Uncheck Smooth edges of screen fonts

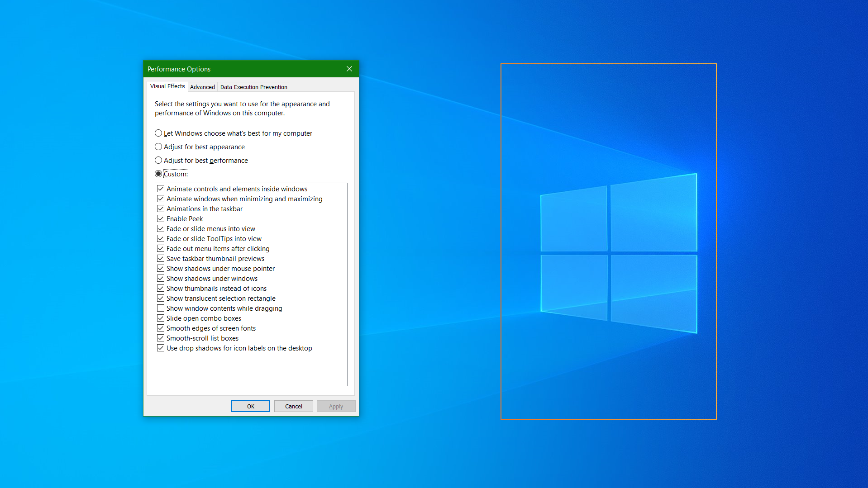click(x=161, y=328)
